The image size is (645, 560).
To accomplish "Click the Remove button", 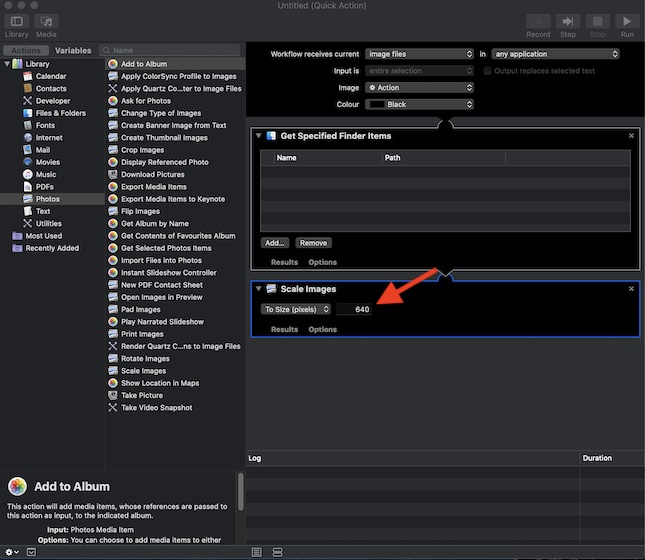I will 313,243.
